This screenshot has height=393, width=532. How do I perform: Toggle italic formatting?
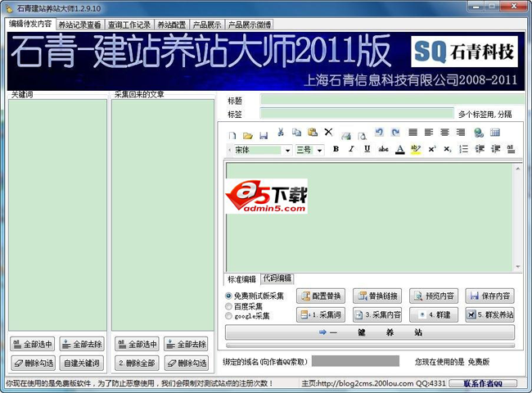click(x=351, y=149)
